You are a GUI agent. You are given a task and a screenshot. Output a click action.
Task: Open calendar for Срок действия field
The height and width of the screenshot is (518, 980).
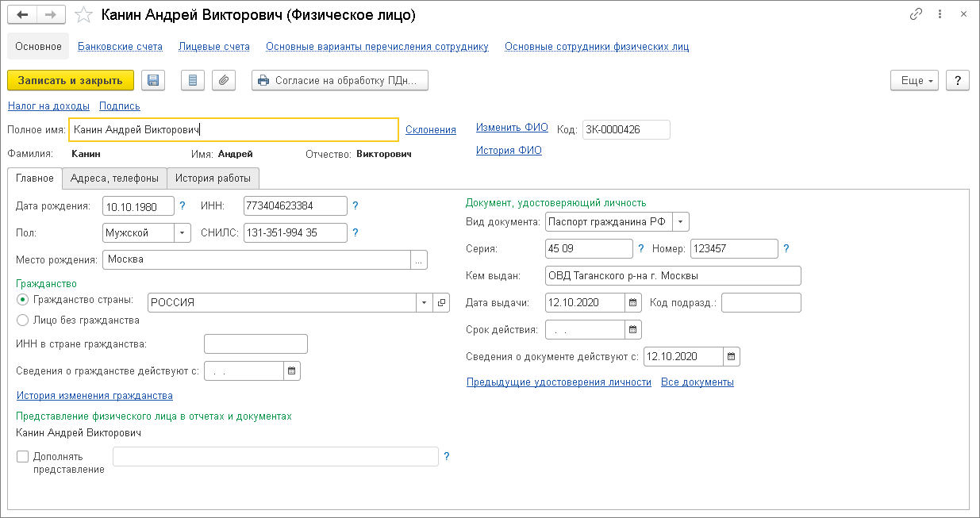[633, 329]
